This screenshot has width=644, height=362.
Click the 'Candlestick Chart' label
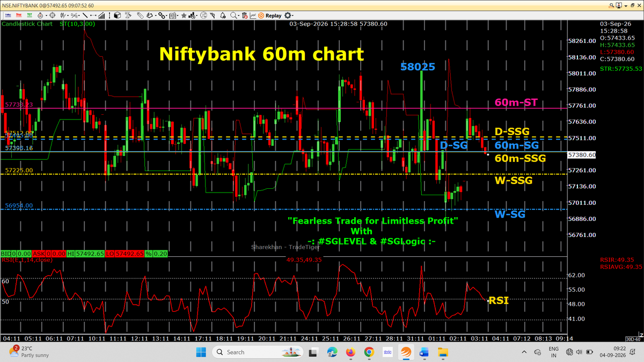click(x=26, y=24)
